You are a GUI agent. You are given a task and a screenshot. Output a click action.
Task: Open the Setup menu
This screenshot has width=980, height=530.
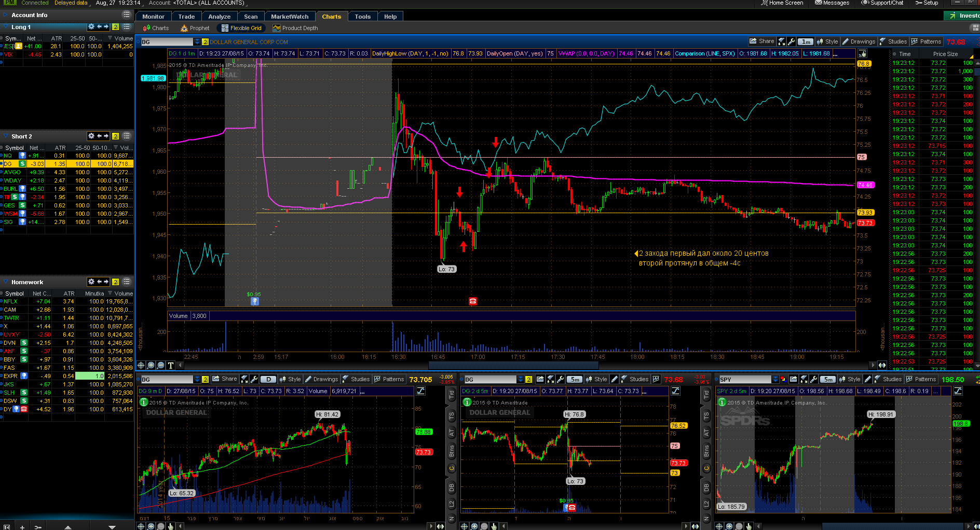[x=927, y=3]
